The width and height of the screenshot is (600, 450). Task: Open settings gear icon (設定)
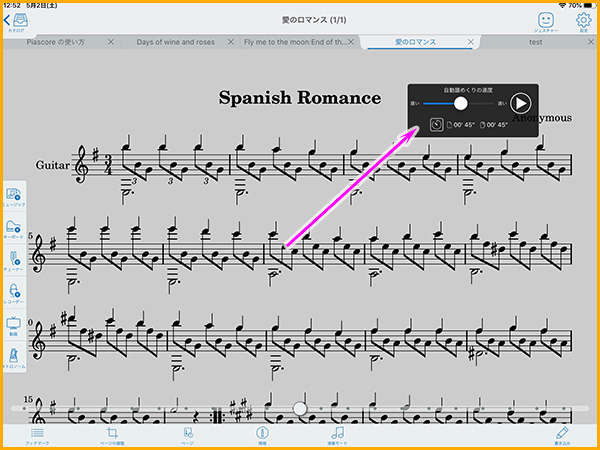coord(584,22)
